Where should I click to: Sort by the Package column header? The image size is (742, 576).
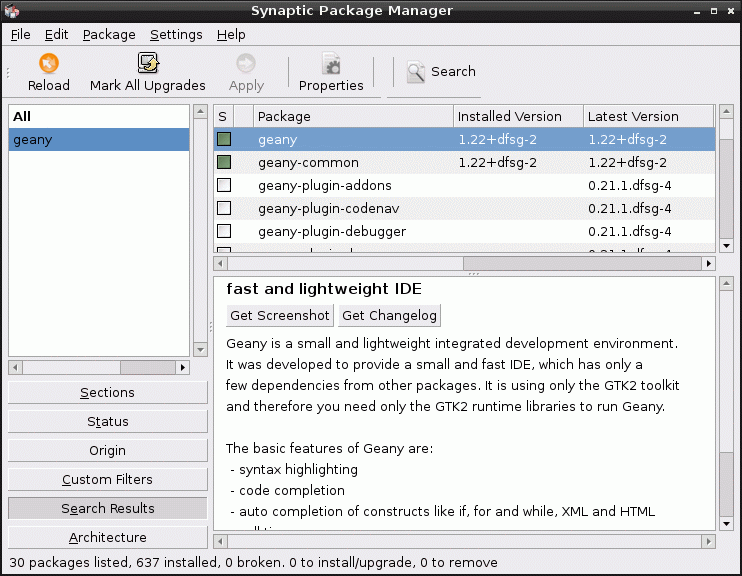(353, 116)
